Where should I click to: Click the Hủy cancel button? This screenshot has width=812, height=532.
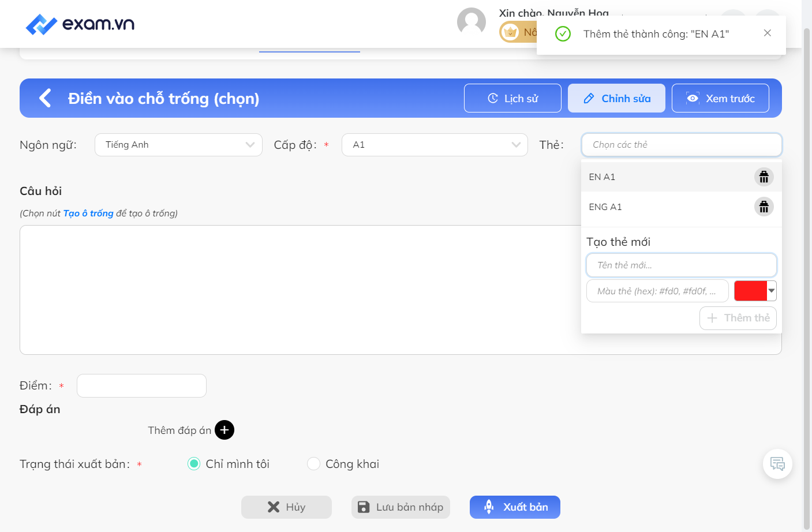pos(286,507)
